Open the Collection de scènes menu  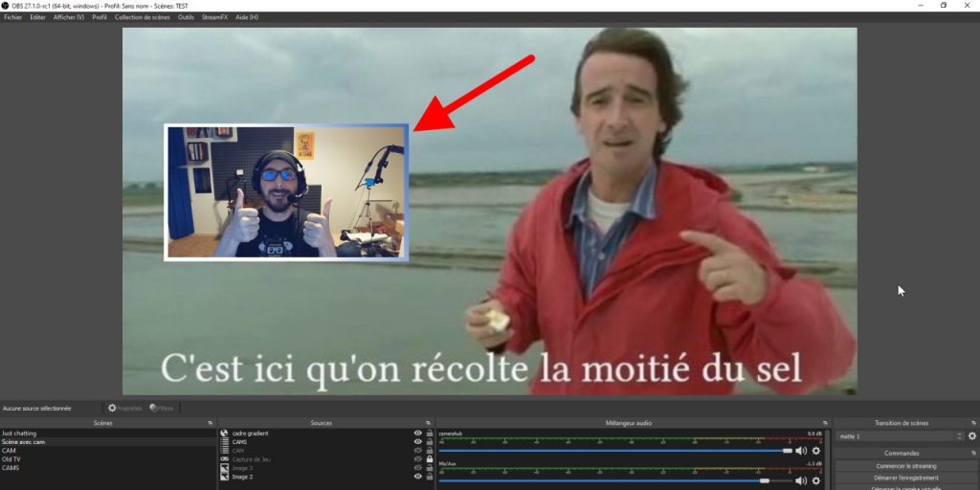click(x=143, y=17)
